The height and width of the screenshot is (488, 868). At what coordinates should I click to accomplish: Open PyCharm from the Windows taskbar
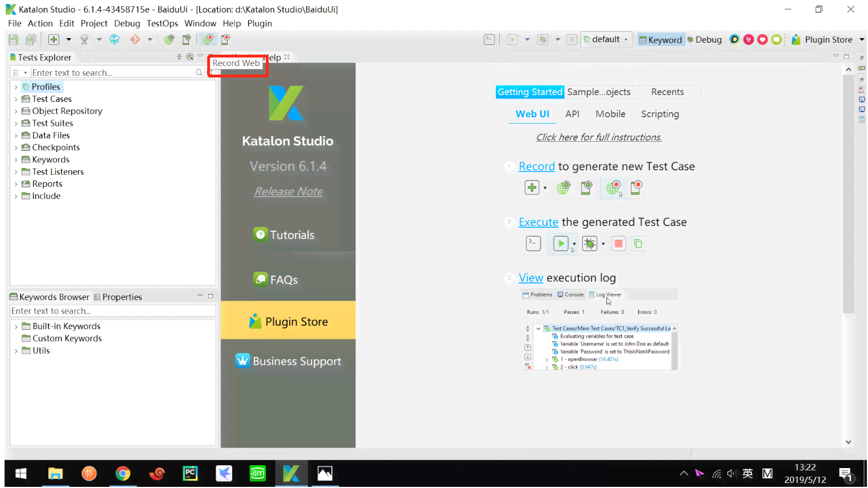pyautogui.click(x=190, y=473)
